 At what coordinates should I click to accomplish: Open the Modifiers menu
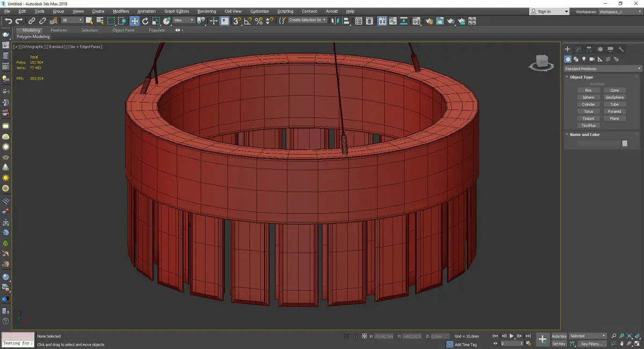click(121, 11)
